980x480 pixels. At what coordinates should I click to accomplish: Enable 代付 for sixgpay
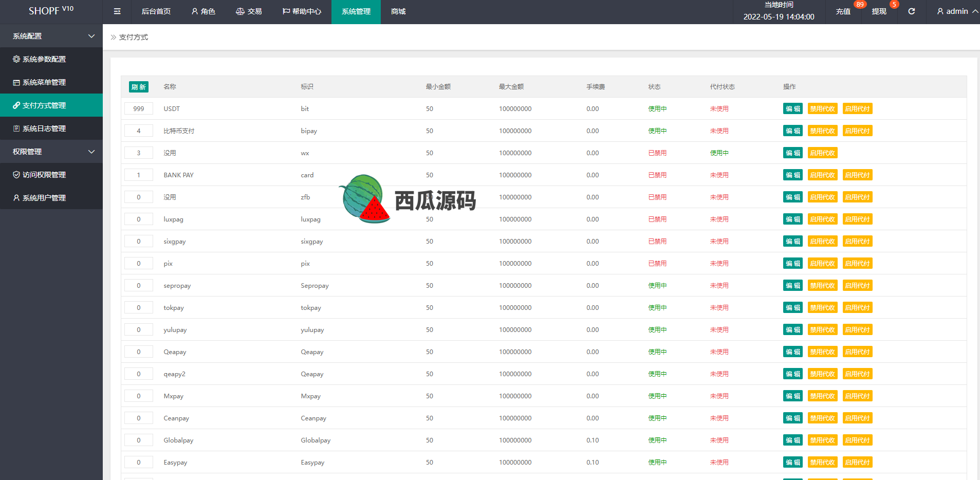[858, 242]
